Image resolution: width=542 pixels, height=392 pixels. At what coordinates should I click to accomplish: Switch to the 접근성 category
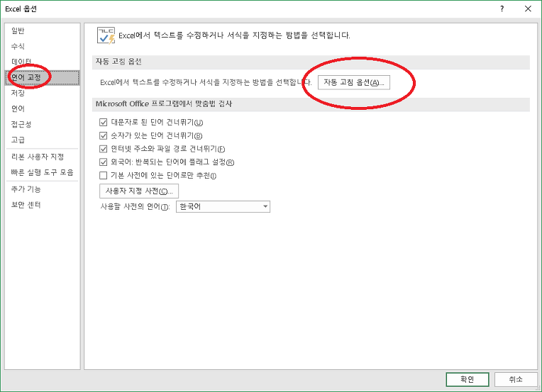coord(21,124)
